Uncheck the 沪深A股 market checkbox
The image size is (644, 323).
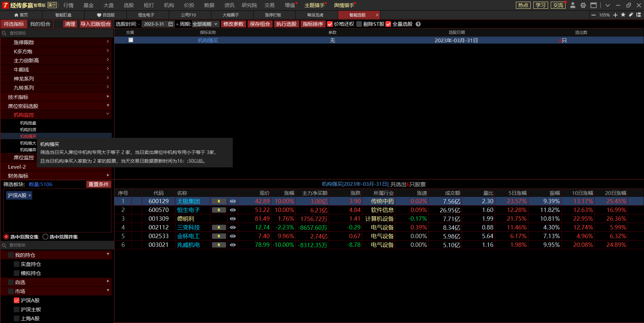click(x=16, y=301)
